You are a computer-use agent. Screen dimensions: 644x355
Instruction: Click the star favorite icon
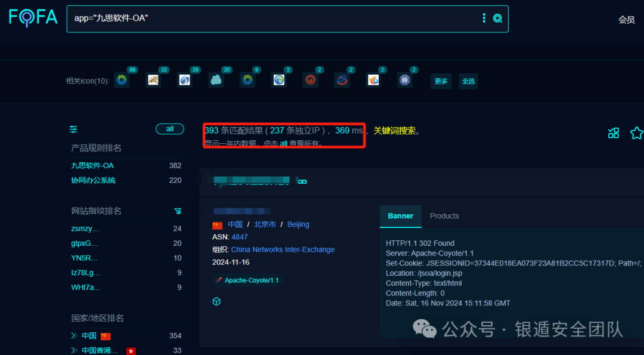tap(637, 132)
